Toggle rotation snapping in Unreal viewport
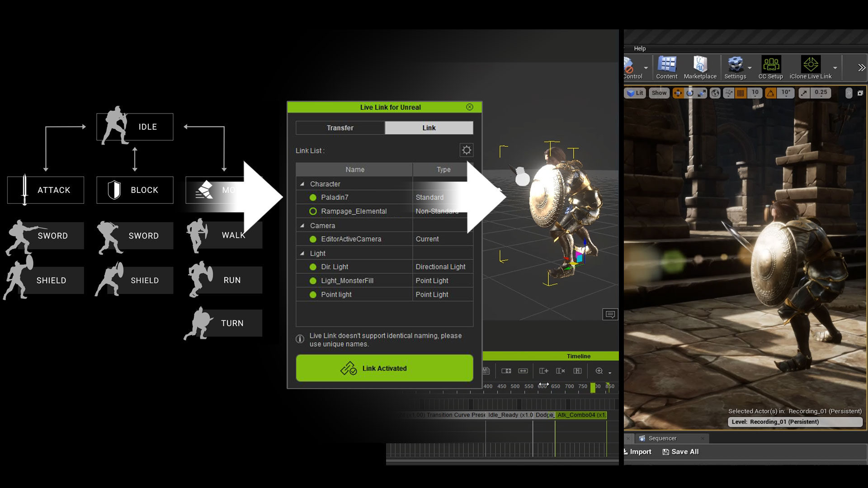 click(x=771, y=93)
